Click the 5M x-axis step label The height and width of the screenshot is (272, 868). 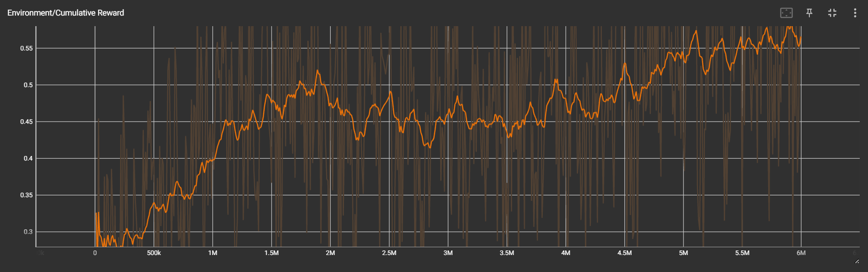[x=683, y=253]
